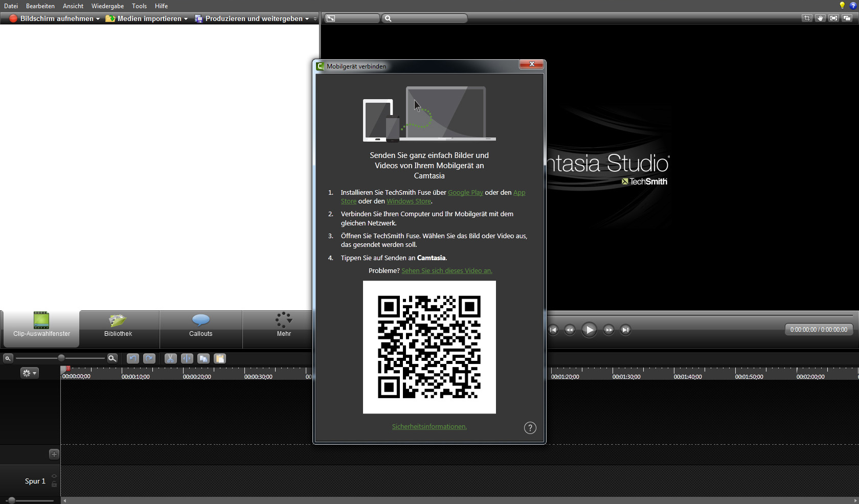
Task: Select the Spur 1 track label
Action: 35,481
